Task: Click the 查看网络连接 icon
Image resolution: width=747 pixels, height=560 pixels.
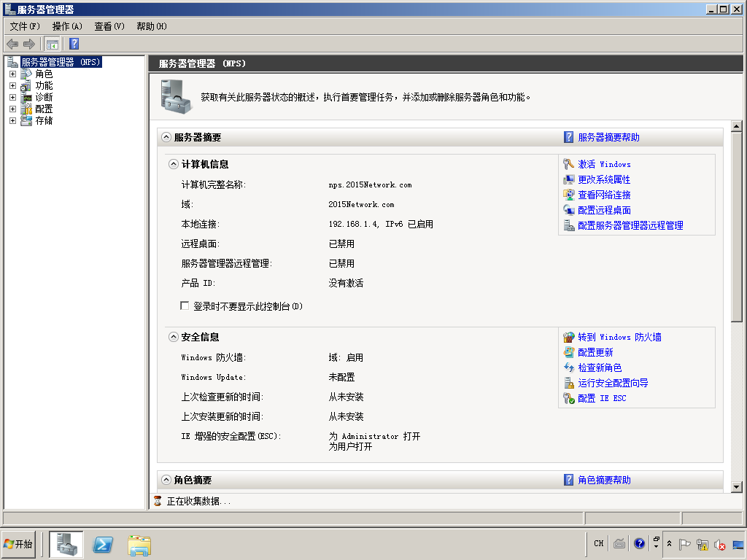Action: tap(569, 195)
